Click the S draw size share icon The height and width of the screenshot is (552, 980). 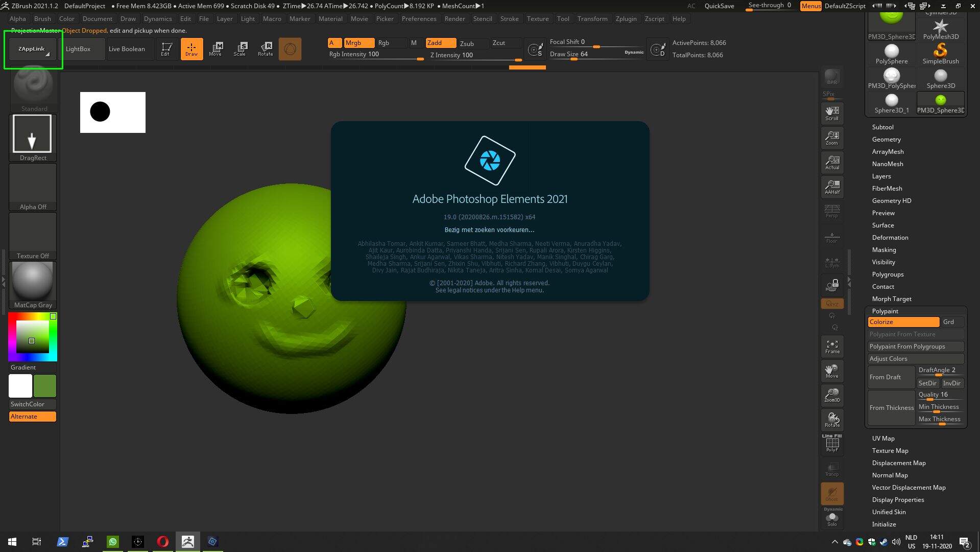click(x=535, y=50)
